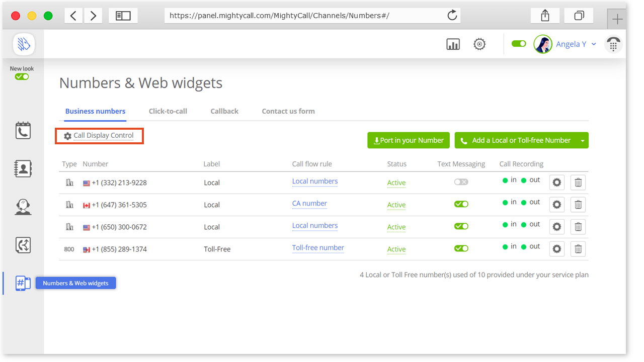Toggle text messaging for +1 (650) 300-0672

click(461, 226)
